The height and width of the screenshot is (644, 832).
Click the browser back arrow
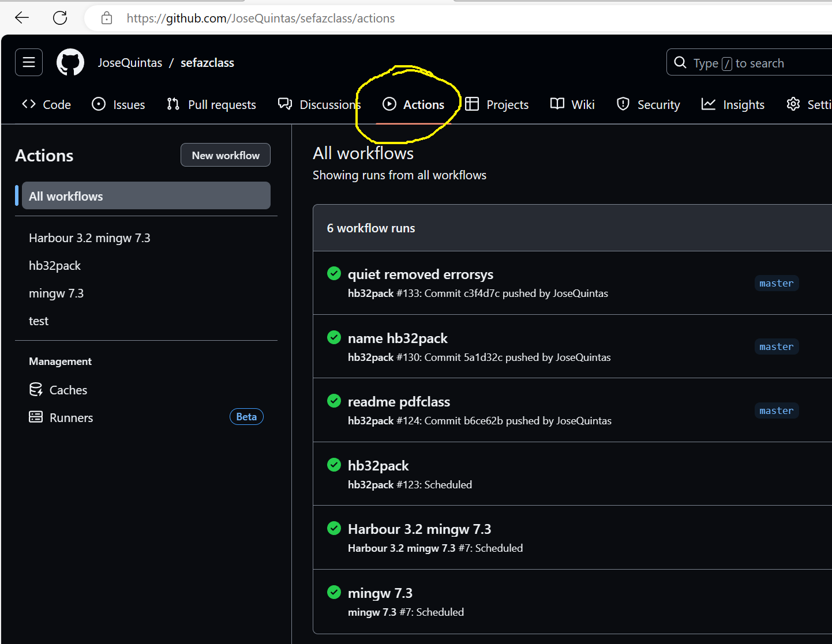click(x=22, y=18)
